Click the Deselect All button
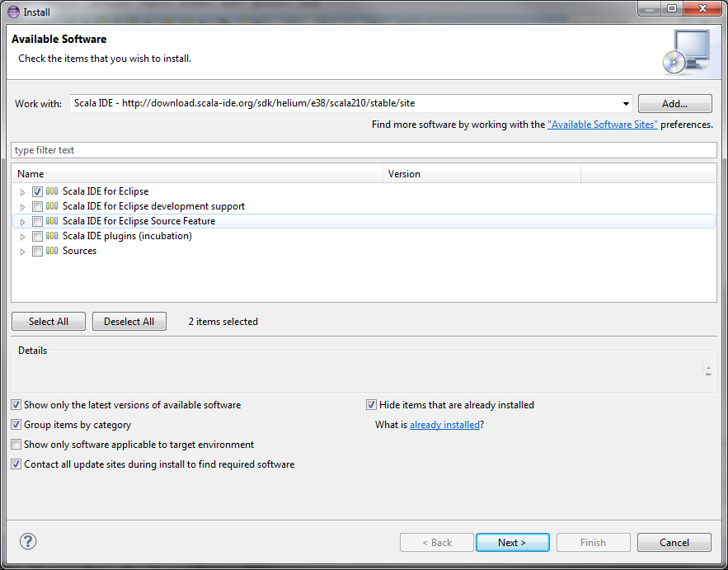 coord(129,322)
